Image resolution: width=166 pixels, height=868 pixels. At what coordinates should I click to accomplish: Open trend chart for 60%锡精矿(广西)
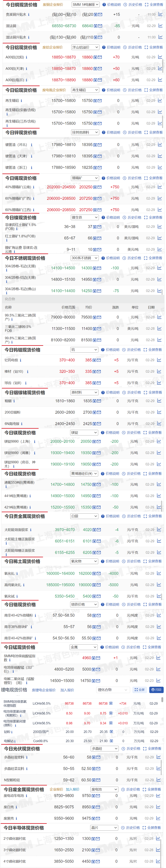click(160, 198)
